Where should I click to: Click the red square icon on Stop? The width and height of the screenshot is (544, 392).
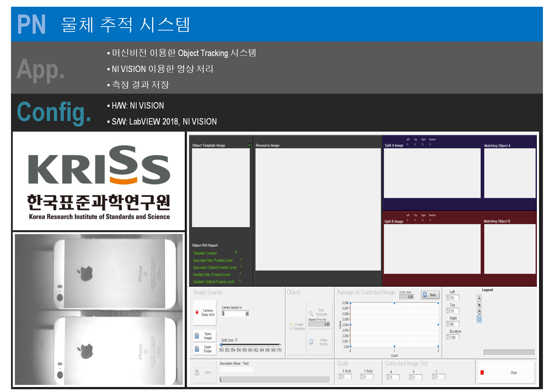pos(482,372)
